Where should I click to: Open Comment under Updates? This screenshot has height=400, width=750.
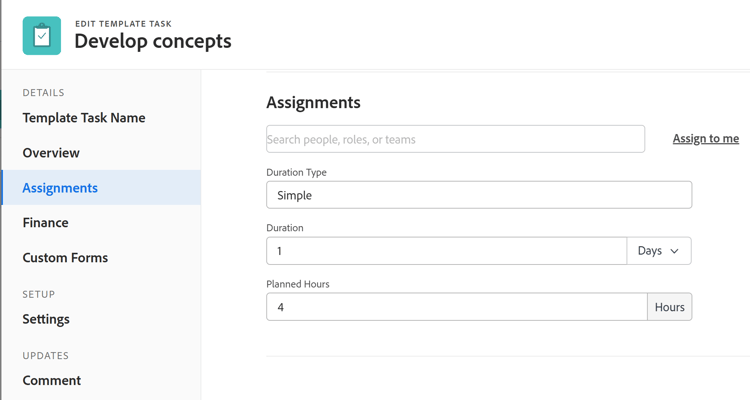[x=52, y=380]
